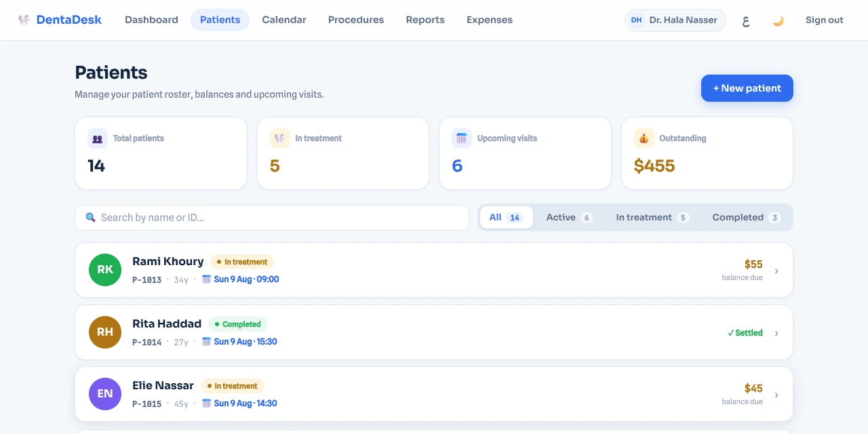Screen dimensions: 868x434
Task: Switch the language with the Arabic letter icon
Action: (x=746, y=20)
